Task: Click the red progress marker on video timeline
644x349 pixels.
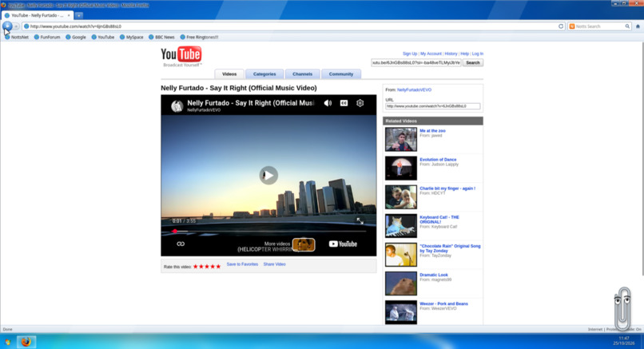Action: coord(174,231)
